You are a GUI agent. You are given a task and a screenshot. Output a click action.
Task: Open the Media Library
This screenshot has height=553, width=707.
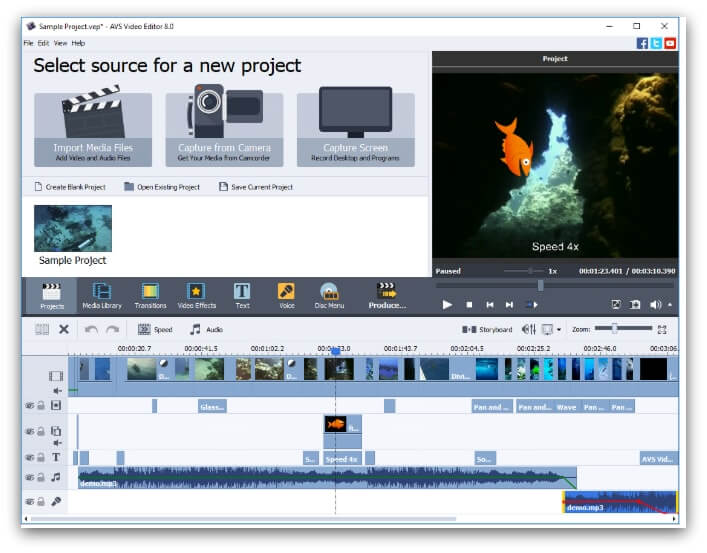click(102, 296)
